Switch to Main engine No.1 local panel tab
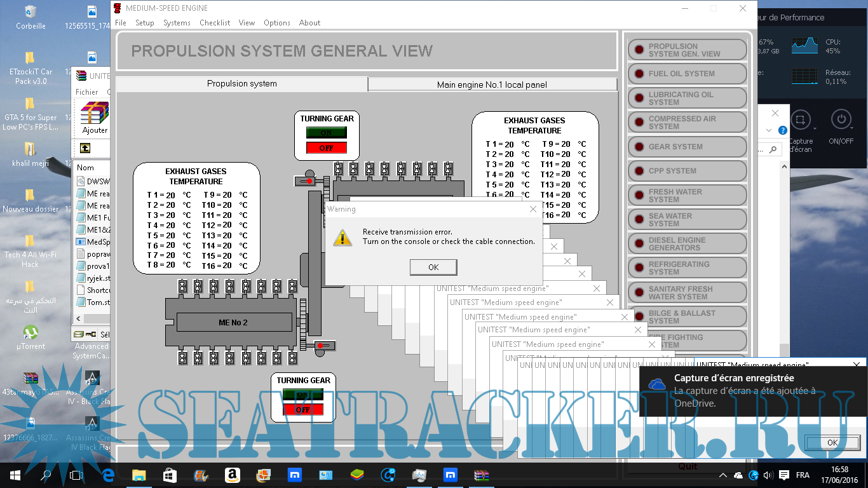This screenshot has width=868, height=488. pos(492,85)
